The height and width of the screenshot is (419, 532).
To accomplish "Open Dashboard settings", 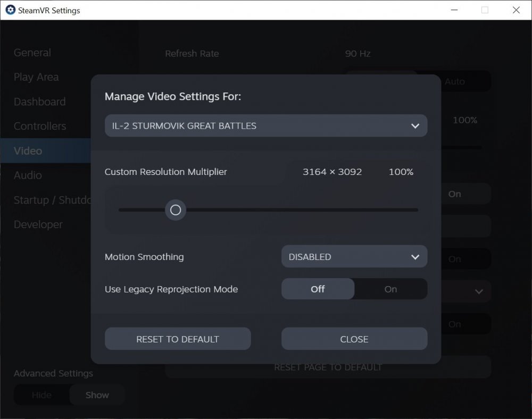I will [x=39, y=102].
